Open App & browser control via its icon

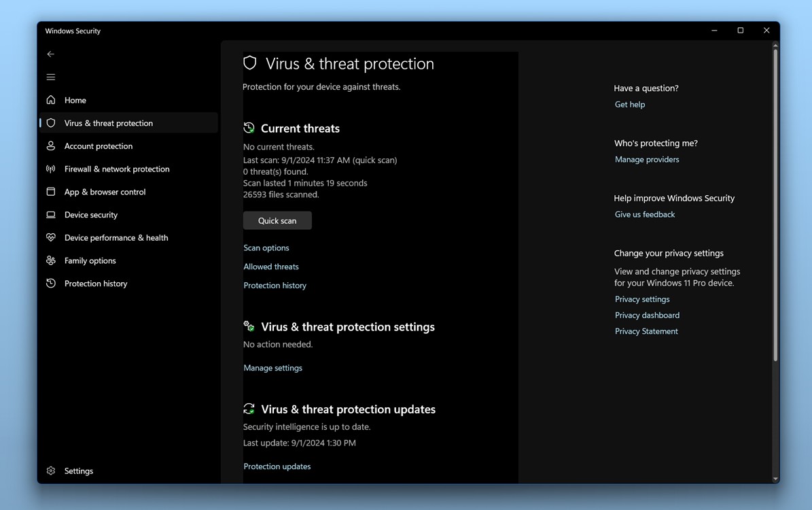[x=50, y=192]
